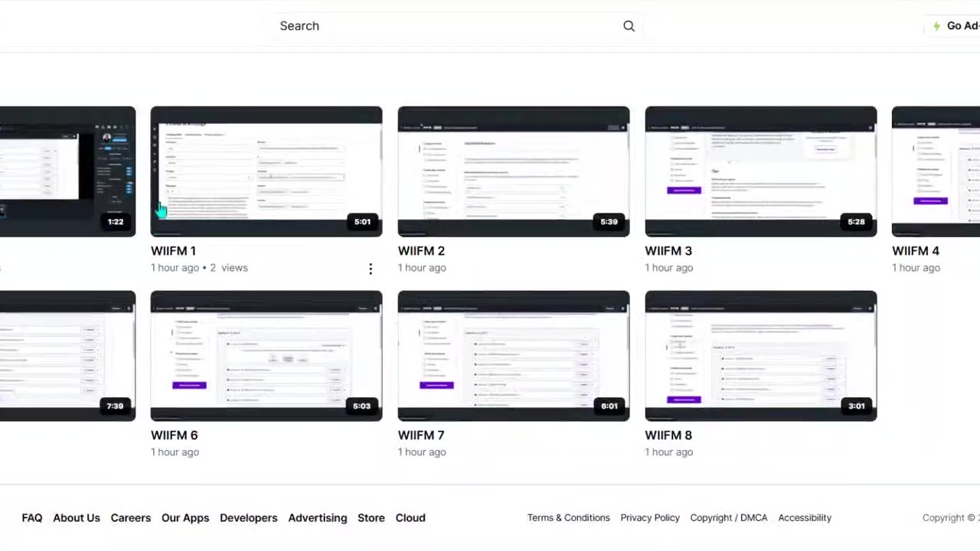Open the Store footer link

(x=371, y=518)
